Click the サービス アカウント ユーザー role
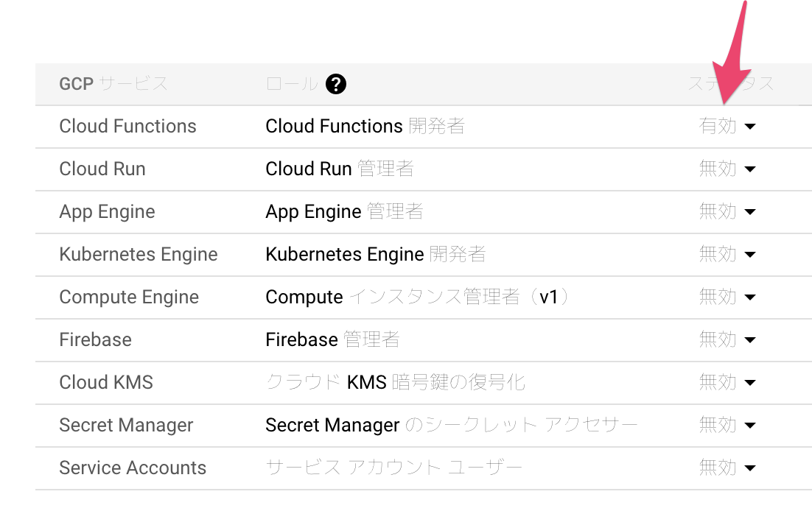812x511 pixels. 393,468
